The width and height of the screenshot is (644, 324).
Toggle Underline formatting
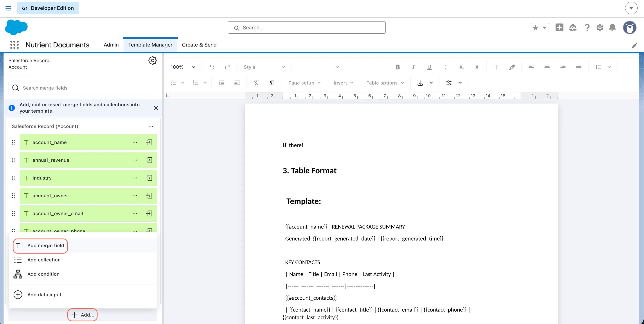point(429,67)
